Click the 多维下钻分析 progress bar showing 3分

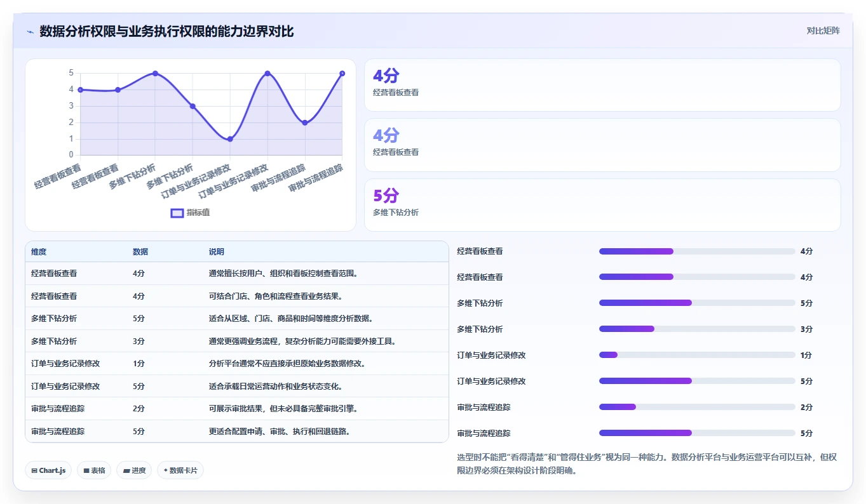[697, 329]
